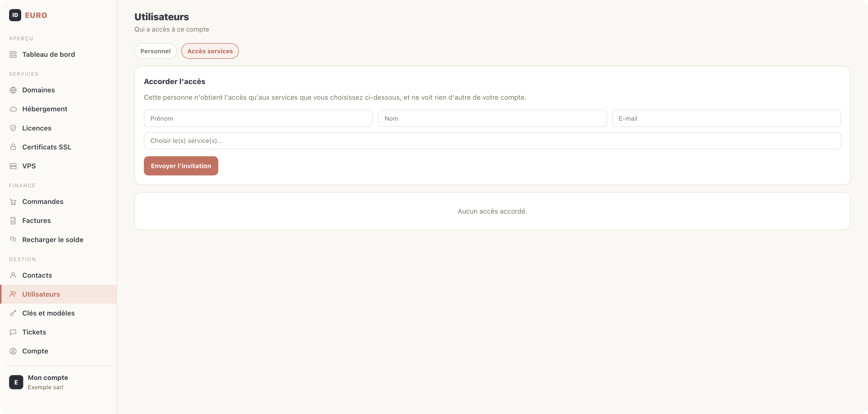Click the Factures document icon
The width and height of the screenshot is (868, 414).
(x=13, y=220)
